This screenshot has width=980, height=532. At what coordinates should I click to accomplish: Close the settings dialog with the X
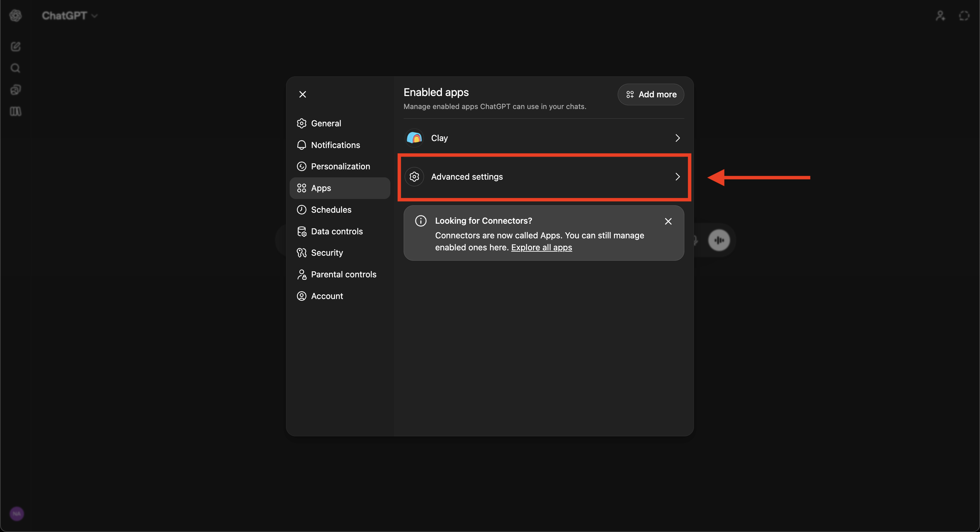tap(302, 94)
